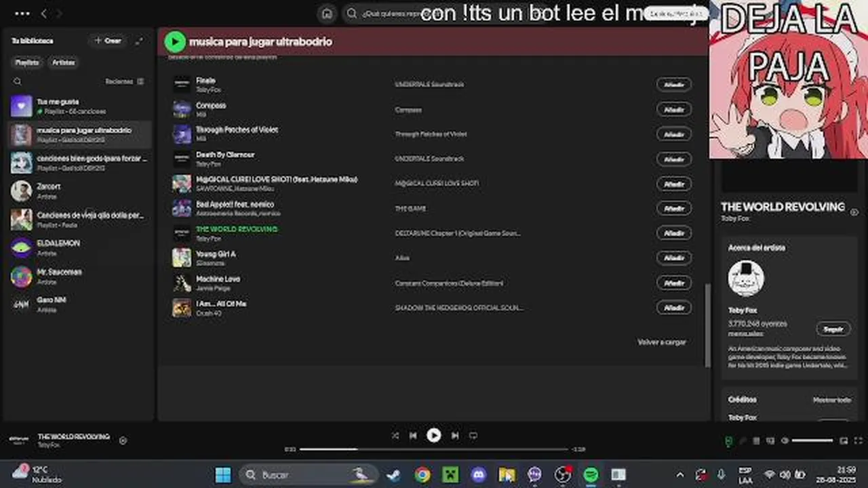This screenshot has height=488, width=868.
Task: Open Canciones de vieja qlia playlist
Action: (80, 220)
